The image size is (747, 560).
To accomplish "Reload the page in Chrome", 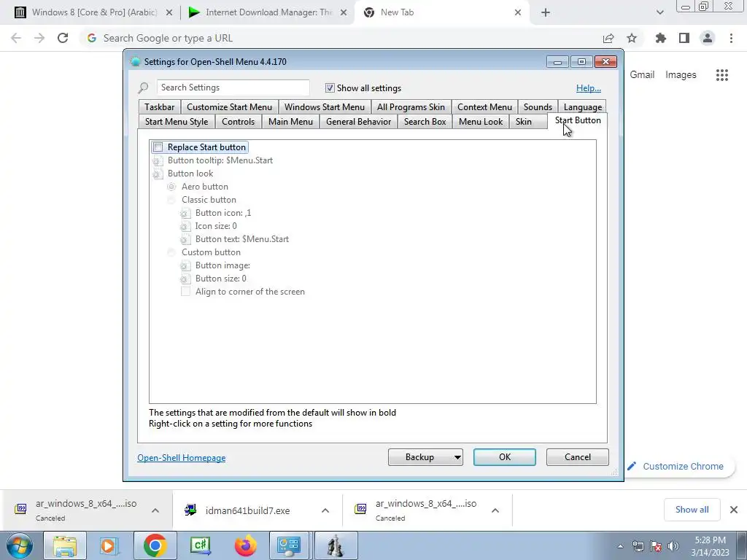I will pos(63,38).
